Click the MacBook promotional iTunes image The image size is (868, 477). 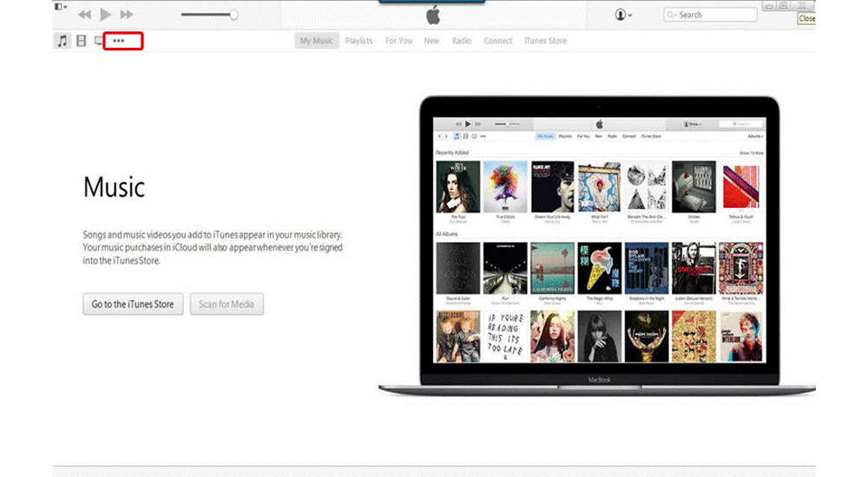click(x=597, y=246)
